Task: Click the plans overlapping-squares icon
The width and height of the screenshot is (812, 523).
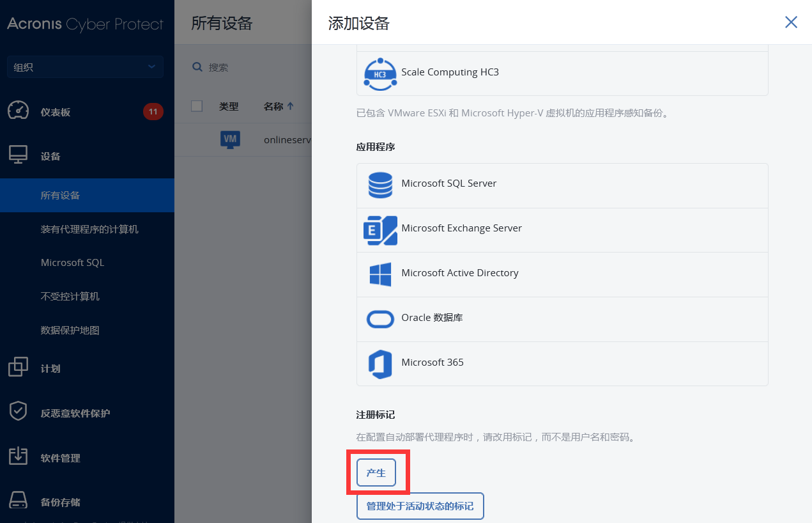Action: click(18, 366)
